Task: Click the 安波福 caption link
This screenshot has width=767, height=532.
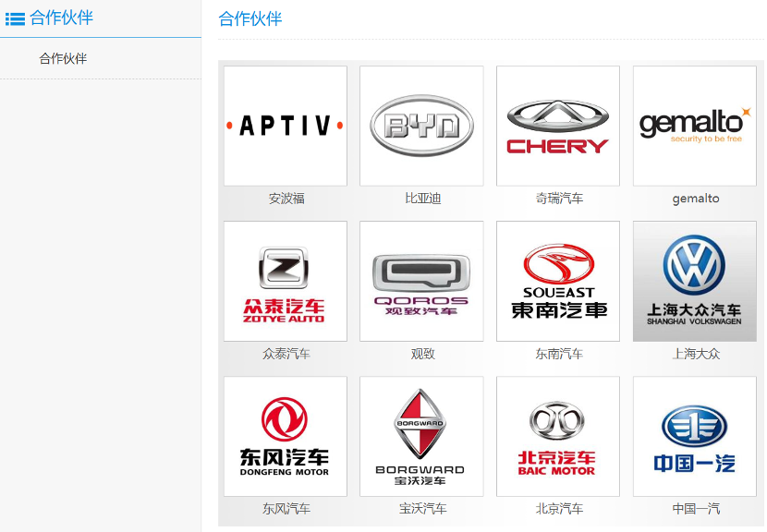Action: click(x=286, y=199)
